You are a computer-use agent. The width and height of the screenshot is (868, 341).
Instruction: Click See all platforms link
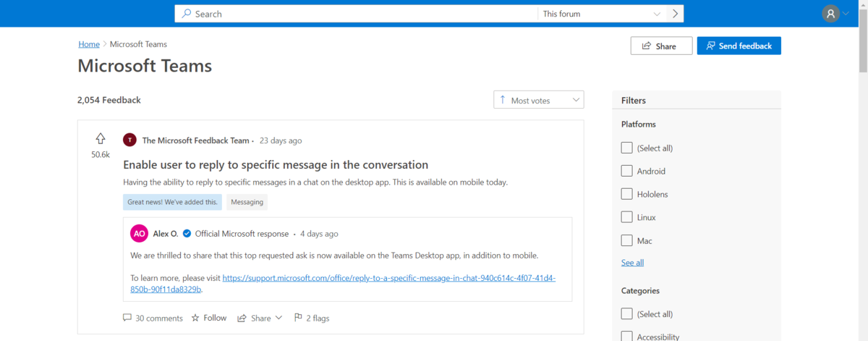point(632,262)
